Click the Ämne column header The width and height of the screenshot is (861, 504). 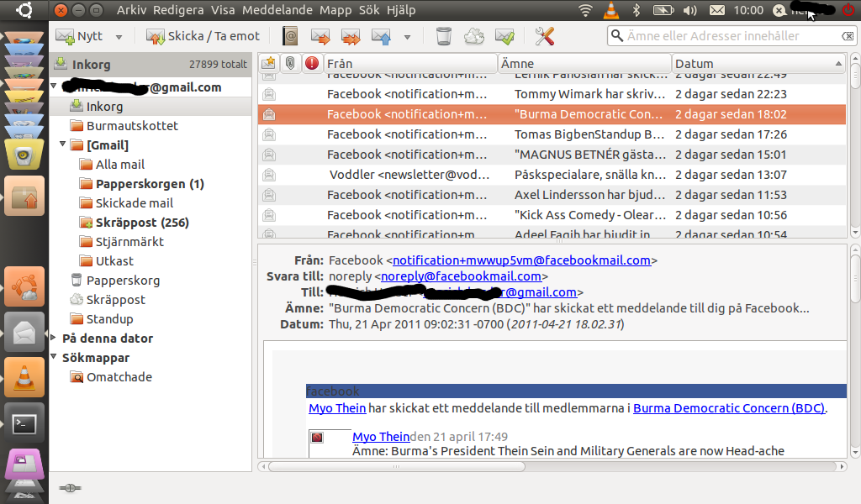[584, 64]
